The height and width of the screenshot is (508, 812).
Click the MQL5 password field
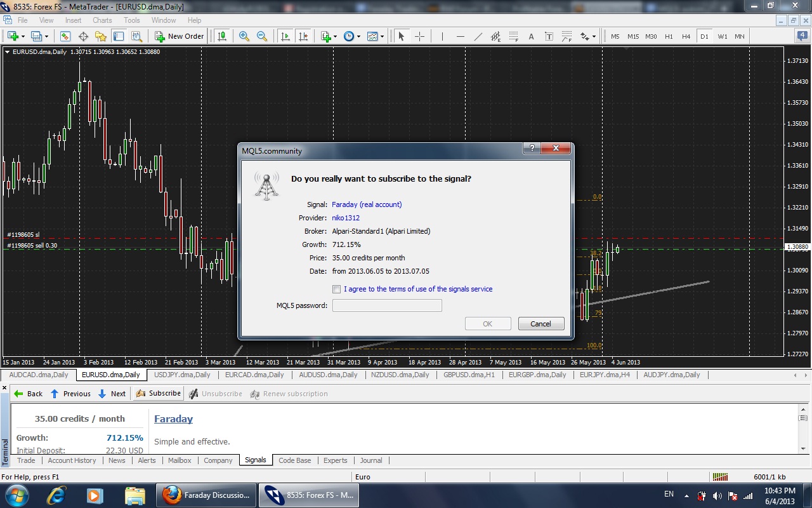tap(387, 305)
